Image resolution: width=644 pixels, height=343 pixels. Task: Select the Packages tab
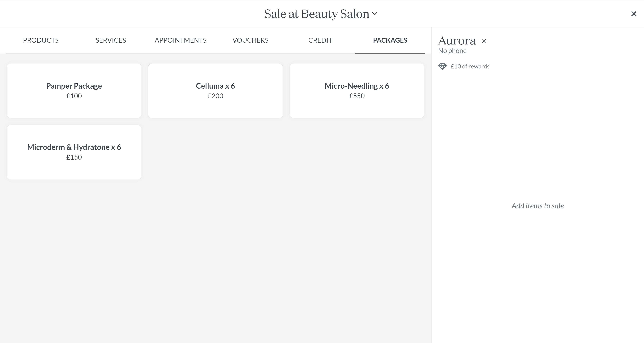pyautogui.click(x=390, y=40)
